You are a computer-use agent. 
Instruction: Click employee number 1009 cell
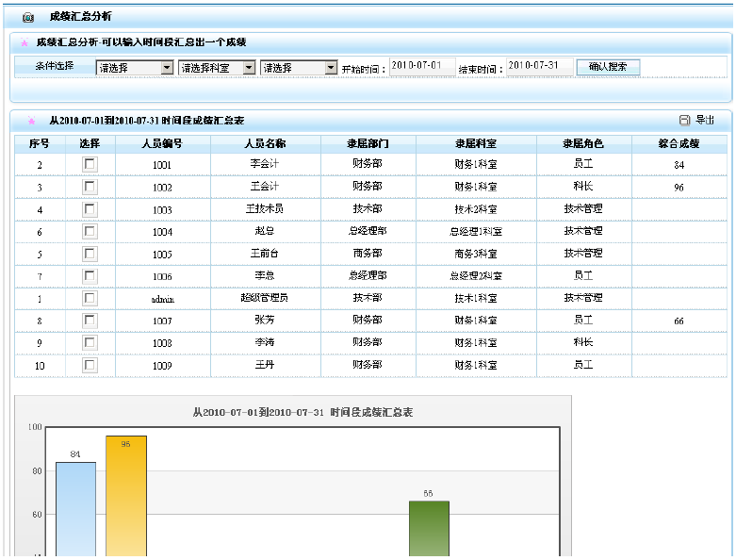(162, 366)
